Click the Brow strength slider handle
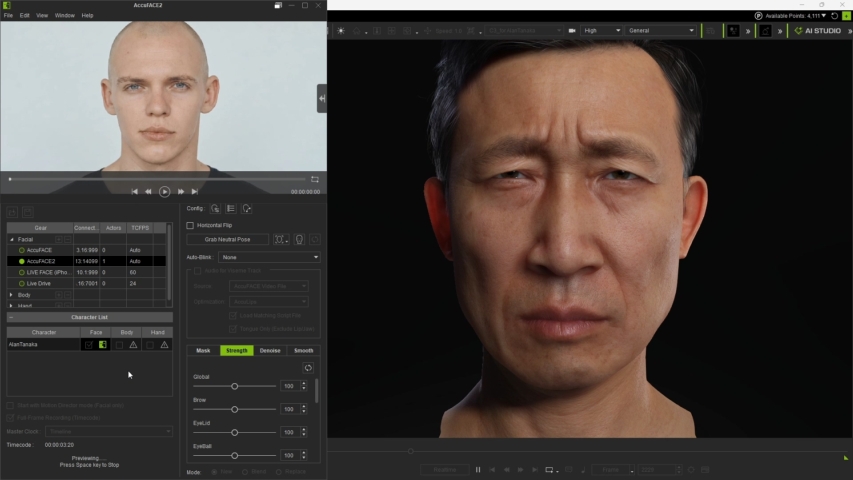 coord(234,409)
